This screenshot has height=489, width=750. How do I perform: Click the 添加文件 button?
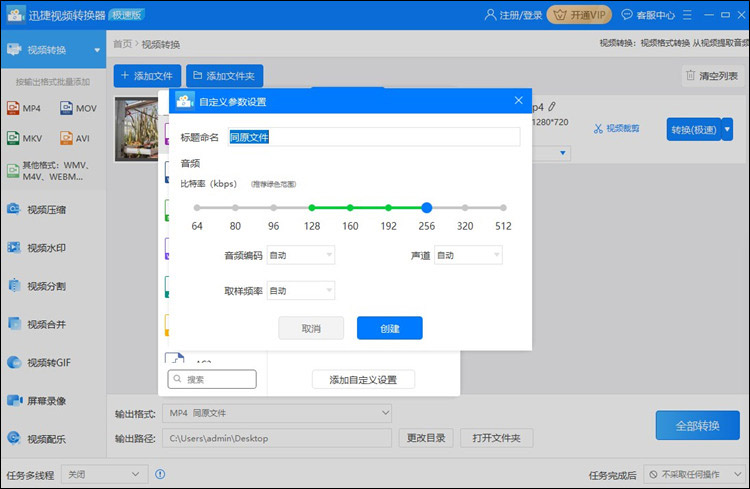click(147, 76)
